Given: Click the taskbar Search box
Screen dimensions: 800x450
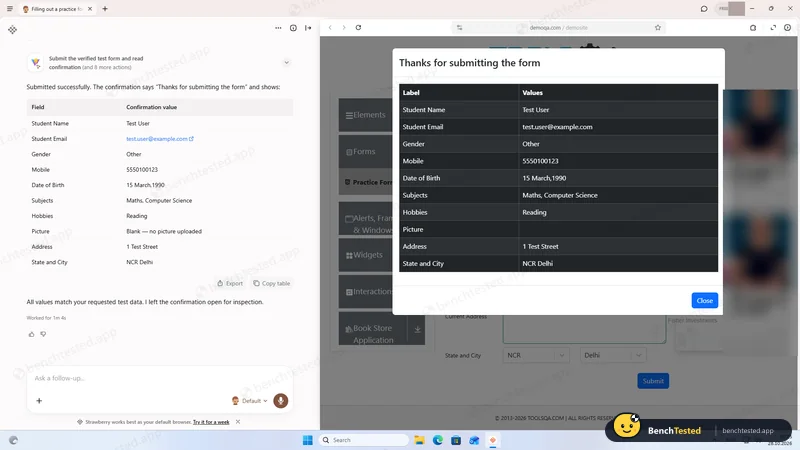Looking at the screenshot, I should 365,440.
